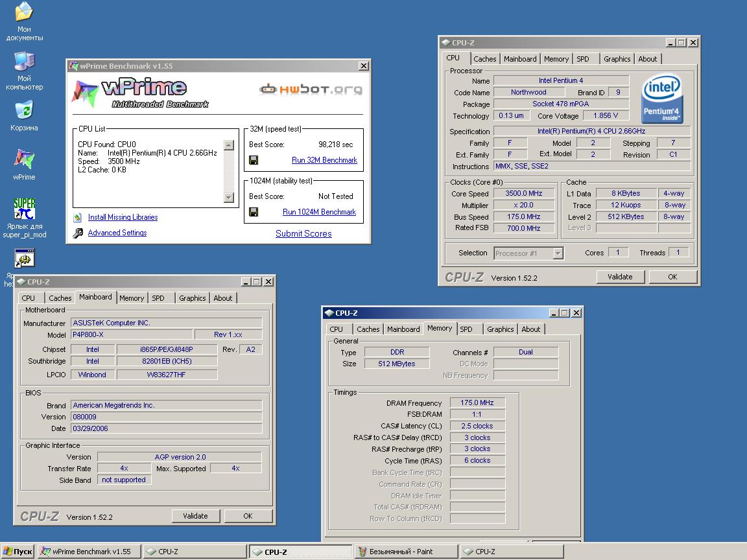This screenshot has height=560, width=747.
Task: Click the Model field showing P4P800-X
Action: tap(132, 334)
